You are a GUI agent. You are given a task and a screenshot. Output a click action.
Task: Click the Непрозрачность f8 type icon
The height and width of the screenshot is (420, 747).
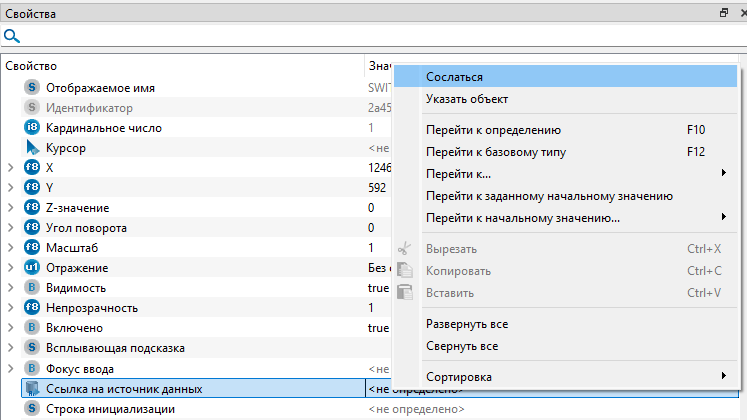point(31,308)
